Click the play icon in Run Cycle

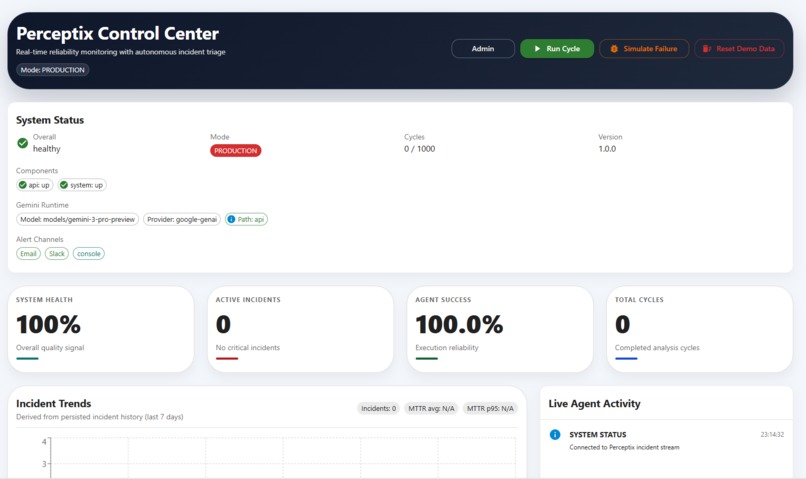pyautogui.click(x=537, y=49)
